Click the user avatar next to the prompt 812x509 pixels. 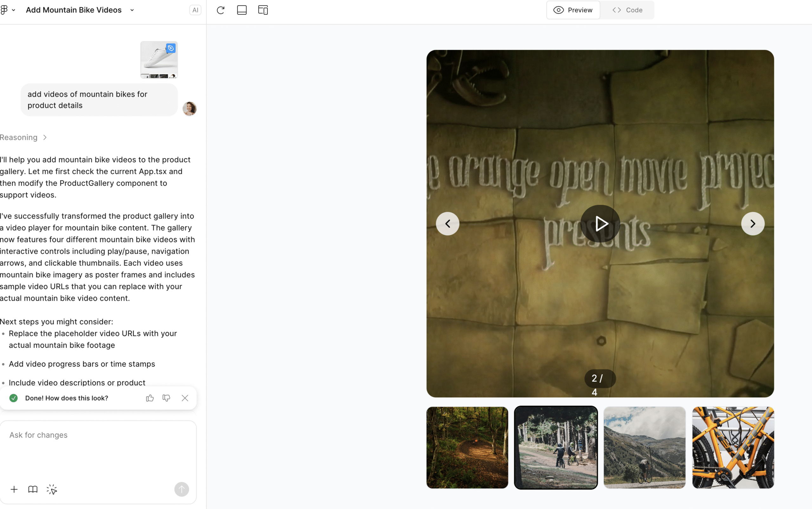tap(190, 108)
